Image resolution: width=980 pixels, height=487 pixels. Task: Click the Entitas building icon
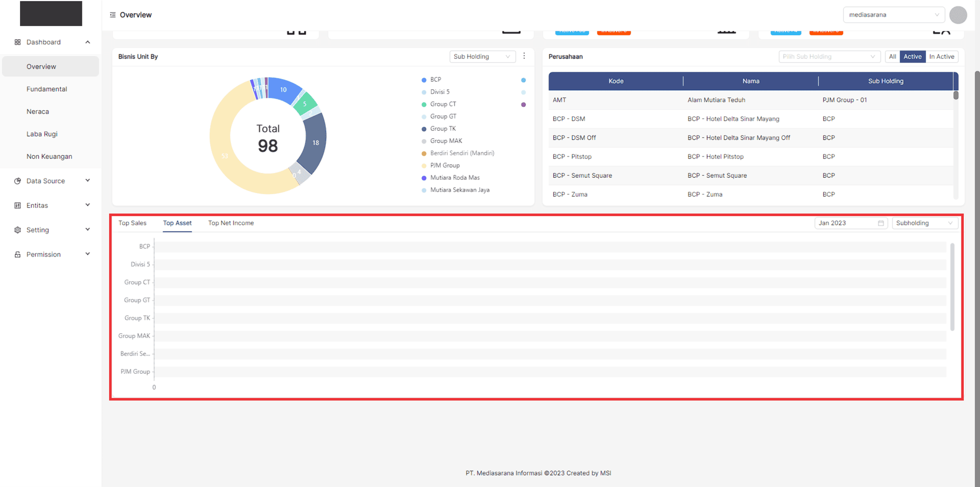pyautogui.click(x=18, y=205)
